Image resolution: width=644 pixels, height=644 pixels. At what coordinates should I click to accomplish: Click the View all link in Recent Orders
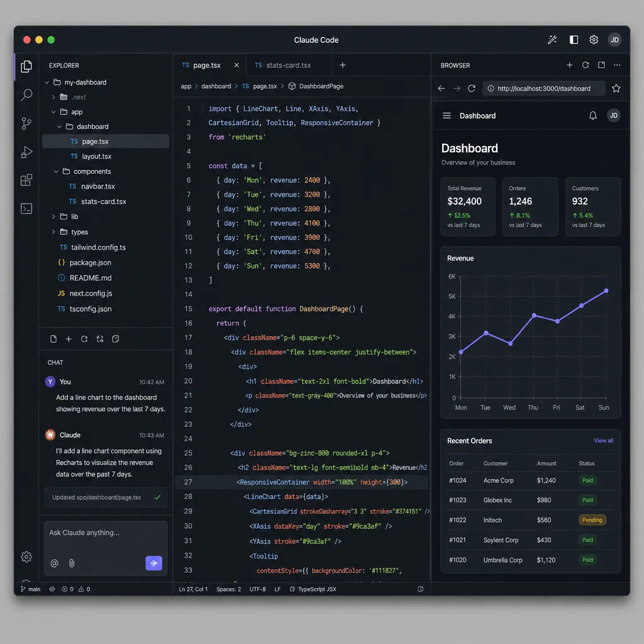click(603, 441)
